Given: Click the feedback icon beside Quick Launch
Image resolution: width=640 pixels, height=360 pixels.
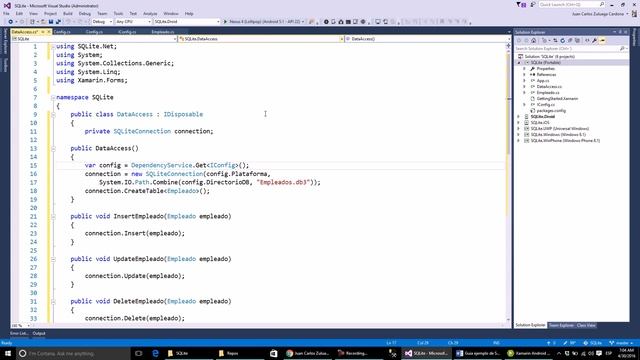Looking at the screenshot, I should [x=533, y=4].
